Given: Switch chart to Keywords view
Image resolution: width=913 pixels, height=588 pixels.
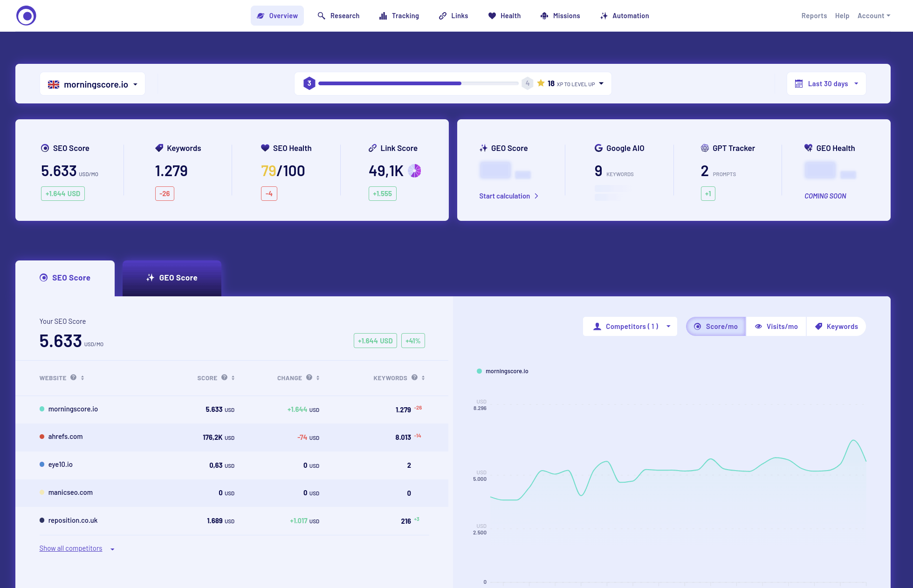Looking at the screenshot, I should click(836, 327).
